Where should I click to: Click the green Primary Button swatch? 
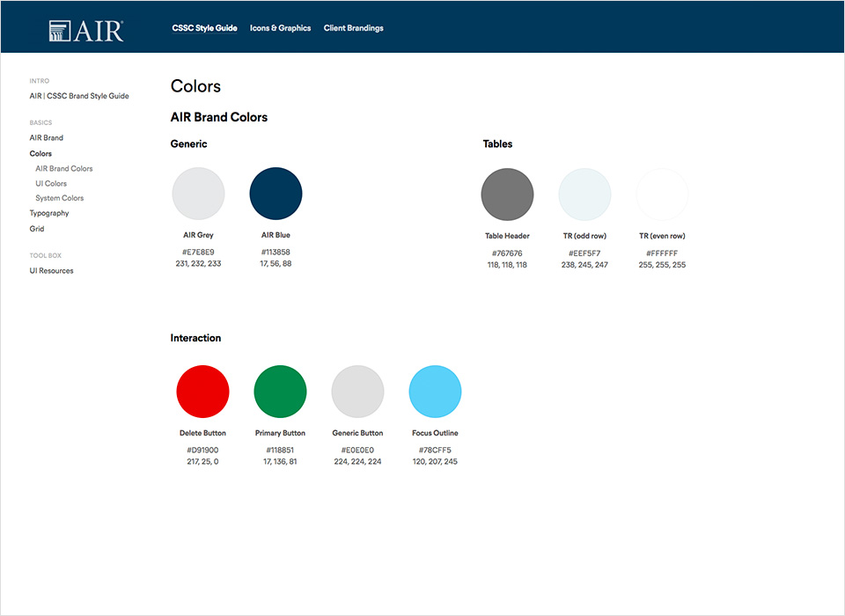pyautogui.click(x=280, y=392)
